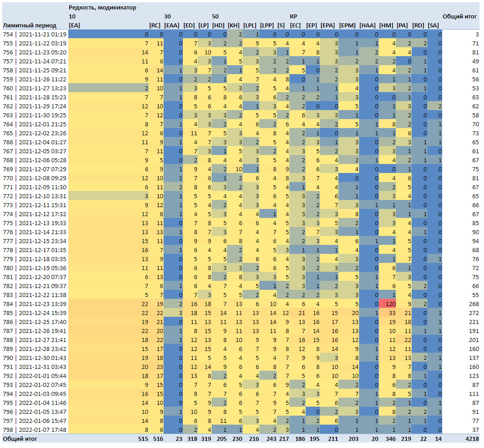Viewport: 484px width, 448px height.
Task: Select the 'Лимитный период' row header
Action: click(30, 25)
